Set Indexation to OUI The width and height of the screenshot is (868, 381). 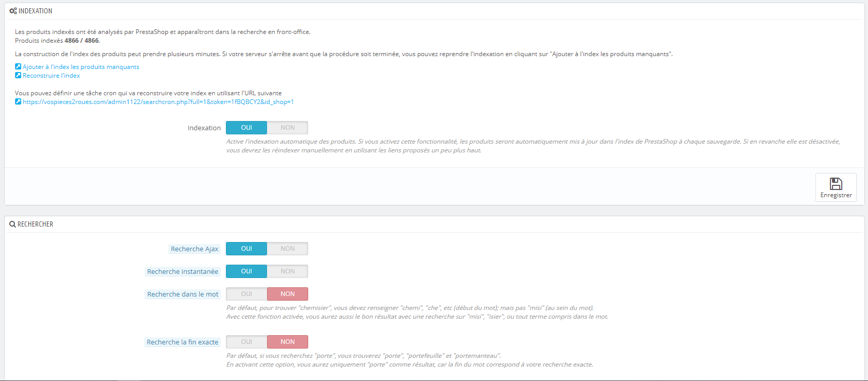(246, 128)
